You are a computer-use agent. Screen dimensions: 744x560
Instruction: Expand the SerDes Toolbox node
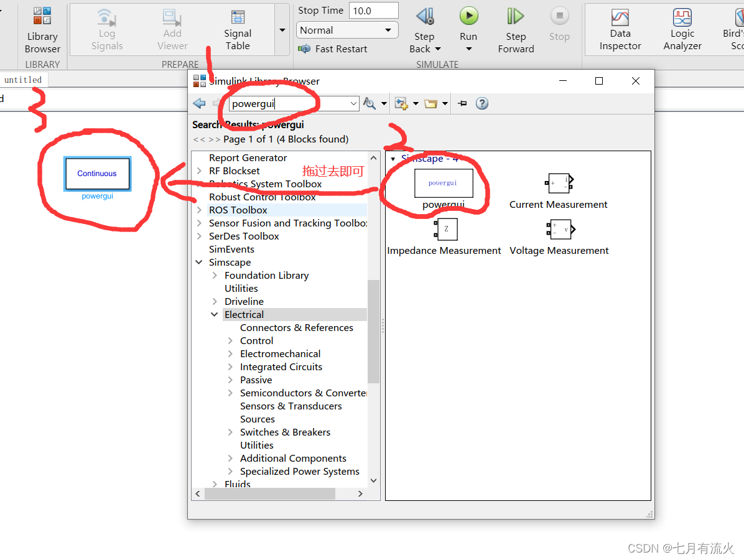click(199, 236)
